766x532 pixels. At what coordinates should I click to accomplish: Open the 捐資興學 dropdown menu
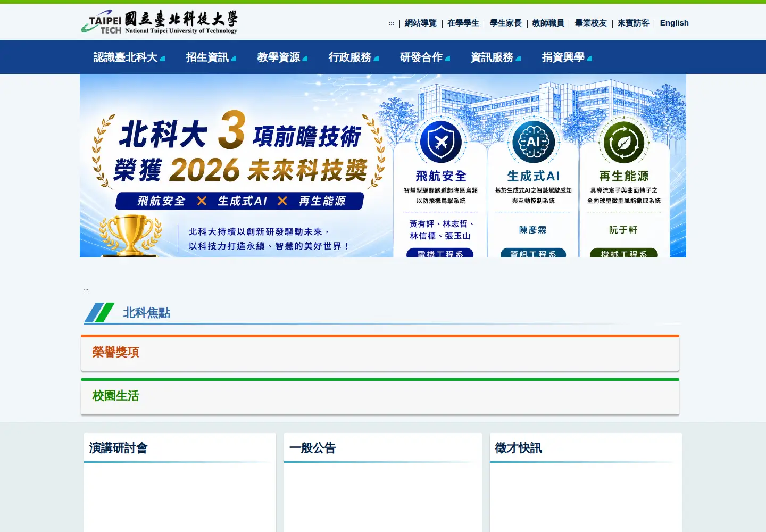567,57
